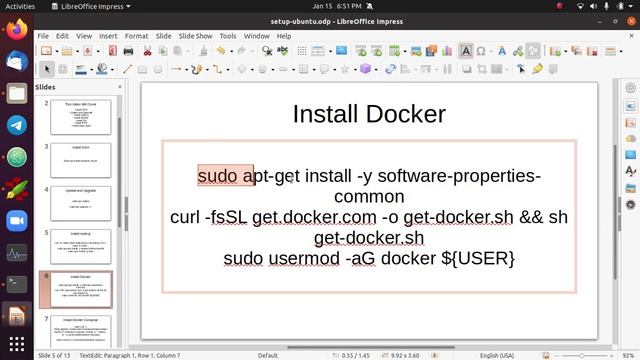This screenshot has height=360, width=640.
Task: Open the Insert menu
Action: pos(108,36)
